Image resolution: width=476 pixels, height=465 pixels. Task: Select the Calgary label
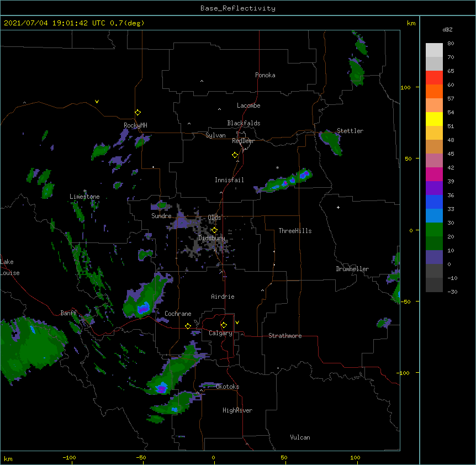(x=220, y=333)
